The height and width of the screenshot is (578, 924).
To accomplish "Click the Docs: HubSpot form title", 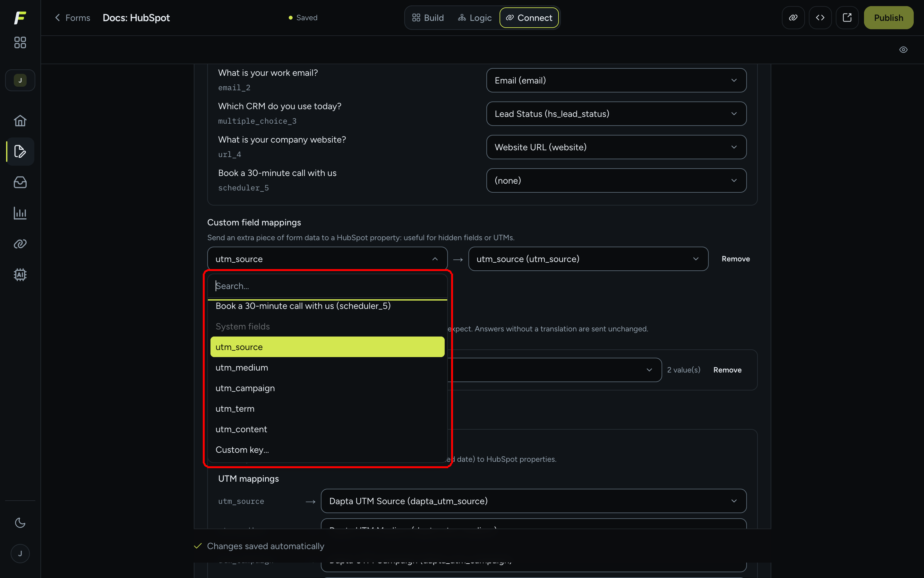I will click(x=136, y=18).
